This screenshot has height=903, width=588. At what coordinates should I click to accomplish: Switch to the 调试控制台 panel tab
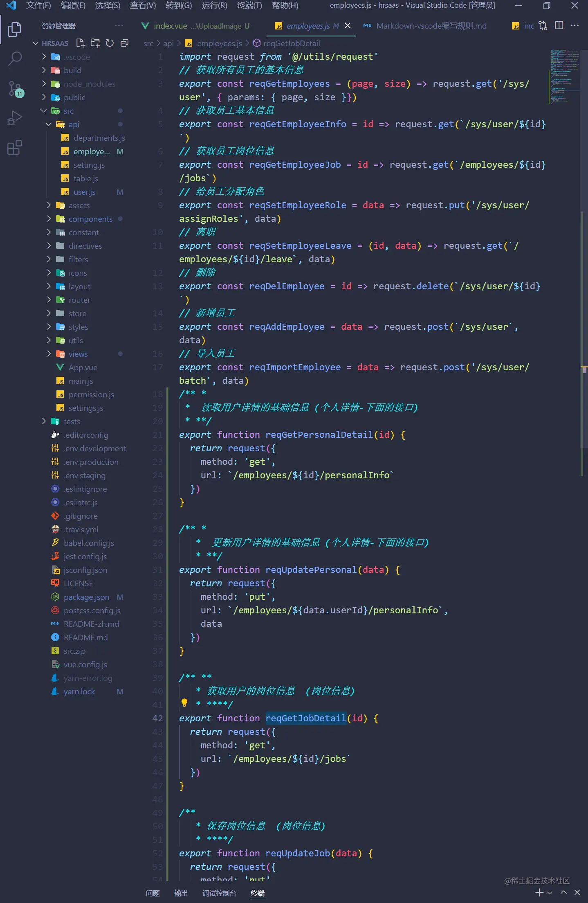click(x=220, y=893)
